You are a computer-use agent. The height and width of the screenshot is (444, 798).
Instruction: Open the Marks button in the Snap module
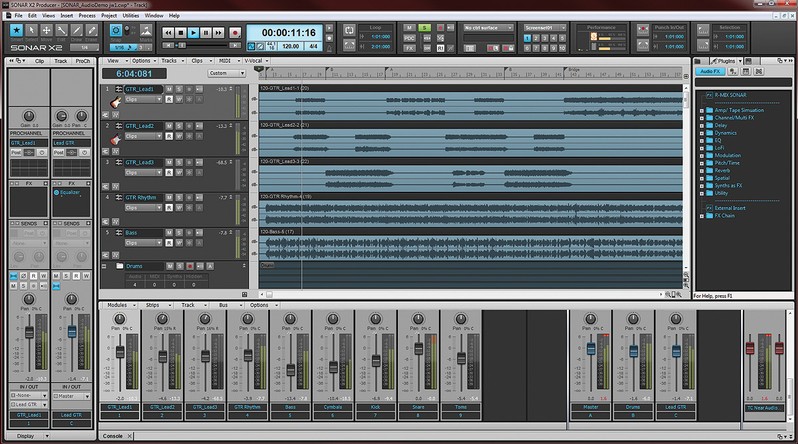[146, 32]
